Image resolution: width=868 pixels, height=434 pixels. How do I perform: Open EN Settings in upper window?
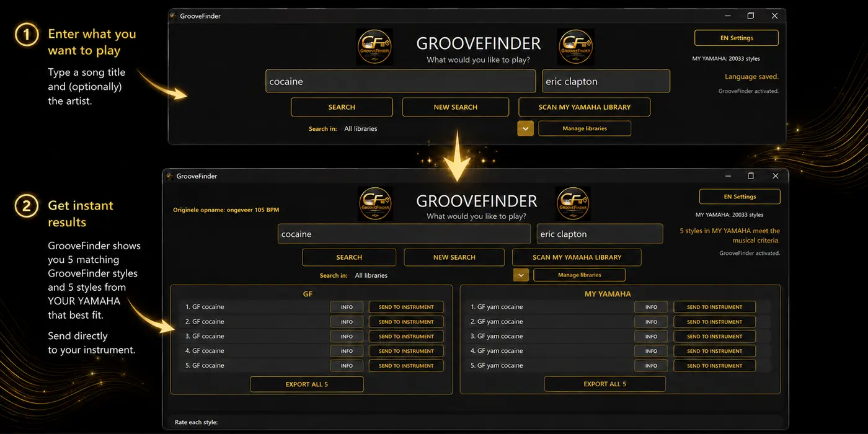(x=737, y=38)
